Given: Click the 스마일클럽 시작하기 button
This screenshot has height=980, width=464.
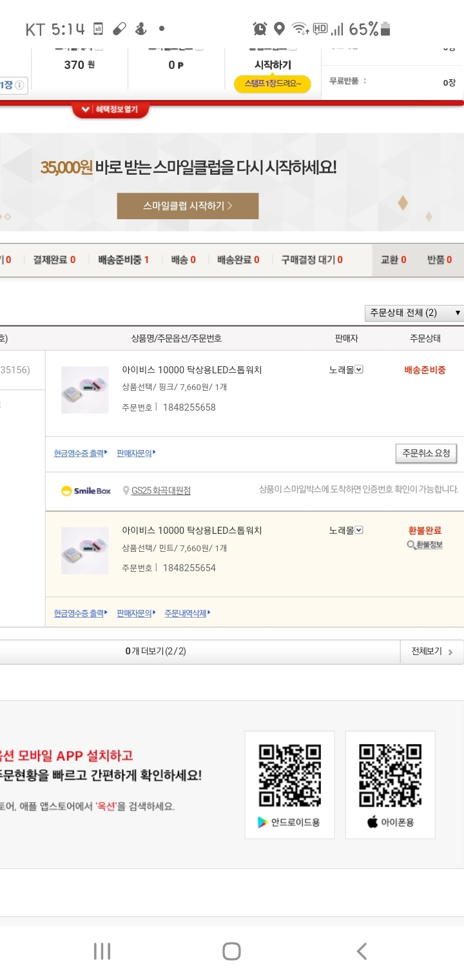Looking at the screenshot, I should [x=188, y=206].
